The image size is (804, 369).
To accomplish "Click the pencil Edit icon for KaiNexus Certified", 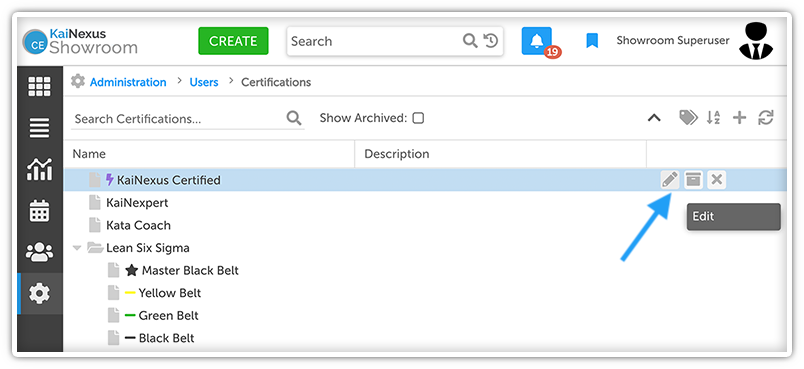I will click(x=670, y=180).
